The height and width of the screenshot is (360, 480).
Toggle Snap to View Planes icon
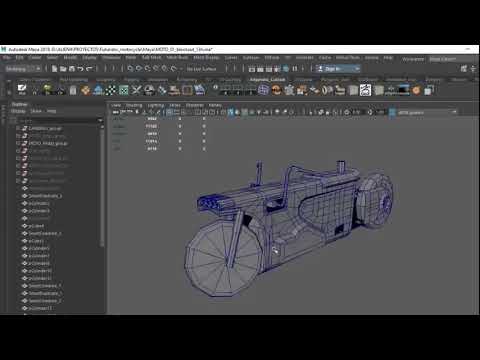pyautogui.click(x=164, y=69)
